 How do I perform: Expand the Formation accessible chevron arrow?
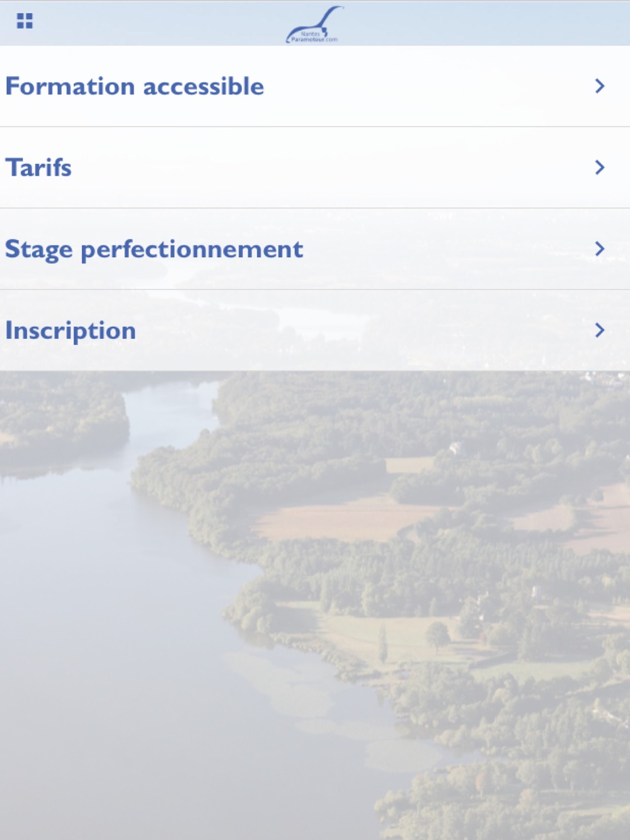[600, 86]
